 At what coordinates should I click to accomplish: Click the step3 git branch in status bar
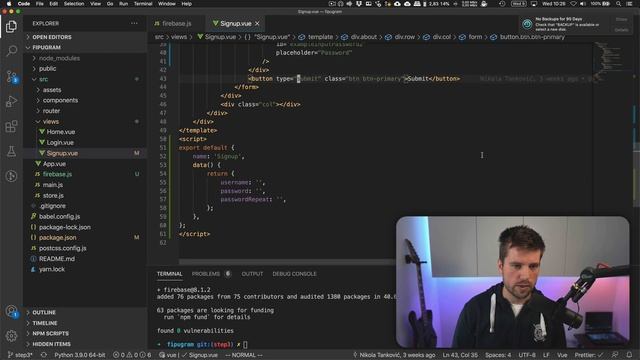pos(20,355)
